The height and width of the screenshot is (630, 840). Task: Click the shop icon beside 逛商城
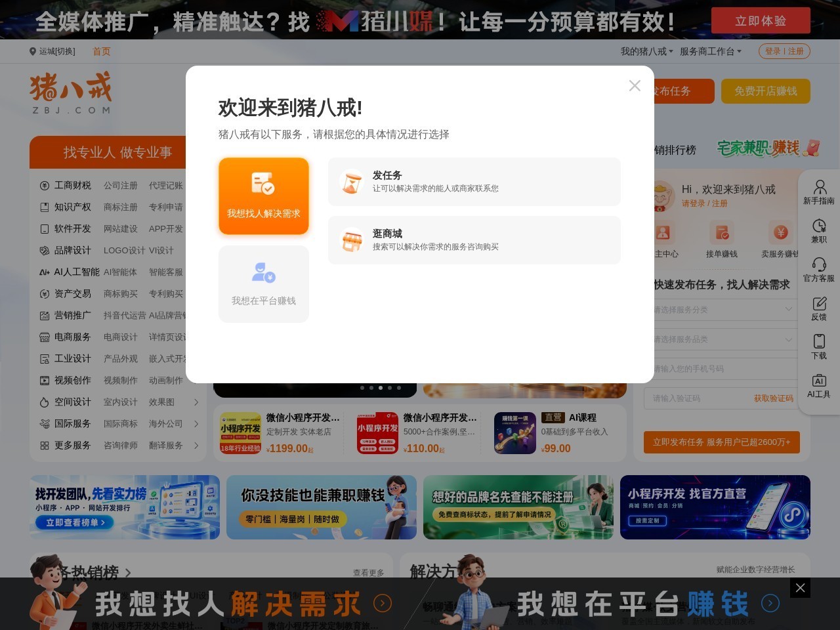(352, 240)
